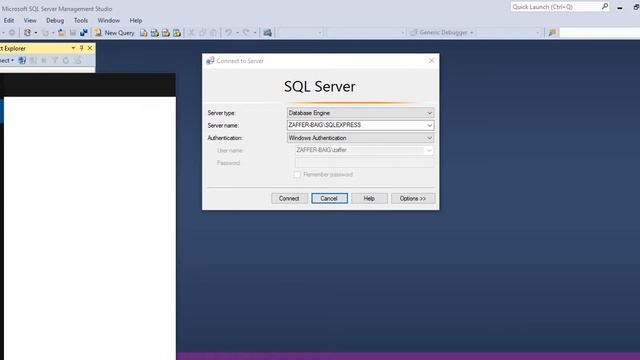
Task: Click the Password field in dialog
Action: 364,163
